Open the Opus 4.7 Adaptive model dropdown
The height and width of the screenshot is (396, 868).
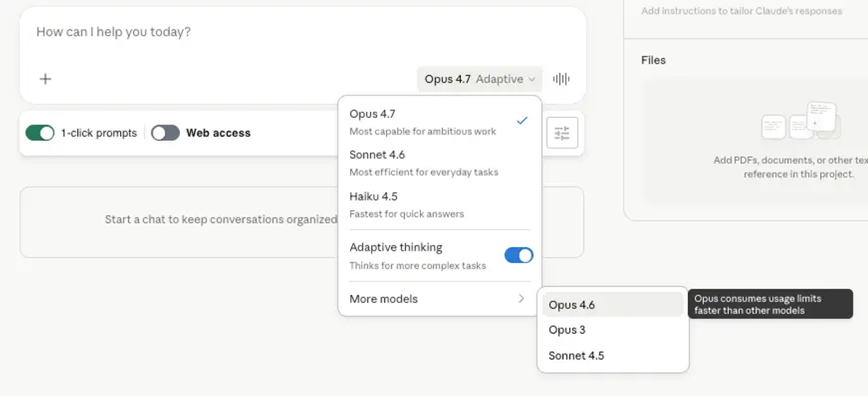[x=480, y=79]
